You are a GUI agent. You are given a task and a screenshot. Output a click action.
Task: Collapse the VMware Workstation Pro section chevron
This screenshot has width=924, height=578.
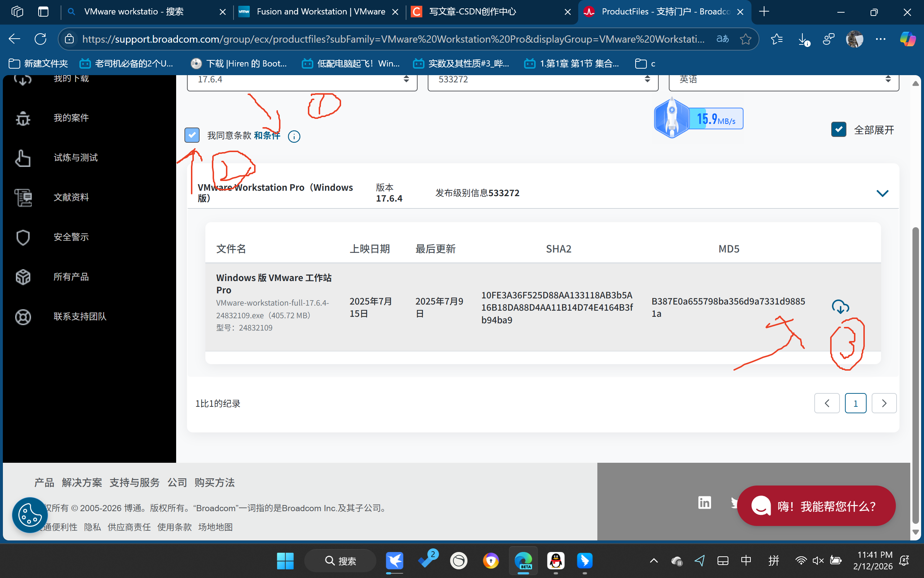coord(882,193)
